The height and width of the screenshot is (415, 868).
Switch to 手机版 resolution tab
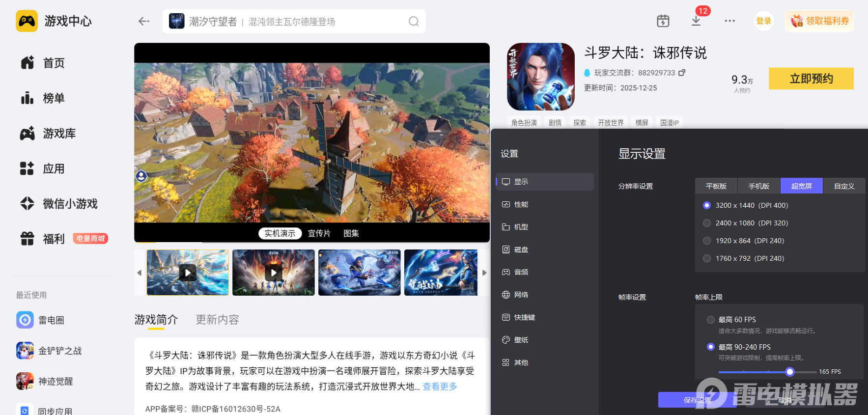coord(759,186)
